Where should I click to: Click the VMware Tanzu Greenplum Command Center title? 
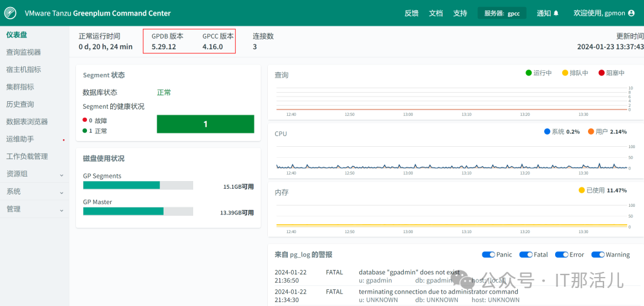point(98,13)
